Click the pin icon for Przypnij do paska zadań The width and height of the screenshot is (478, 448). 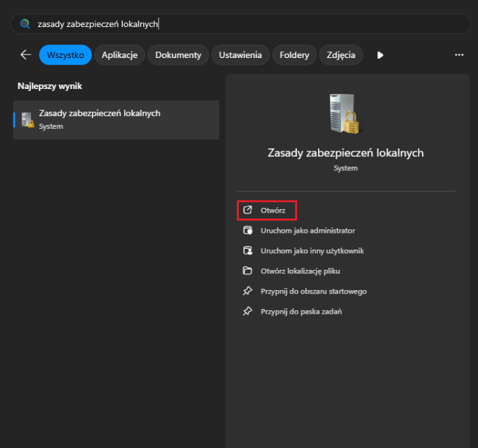point(247,312)
